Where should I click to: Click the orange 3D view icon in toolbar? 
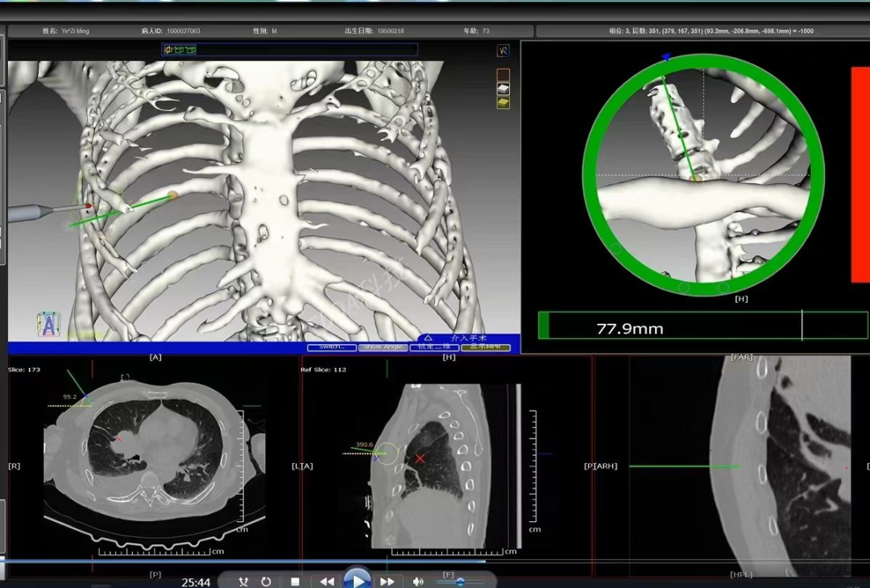click(168, 50)
